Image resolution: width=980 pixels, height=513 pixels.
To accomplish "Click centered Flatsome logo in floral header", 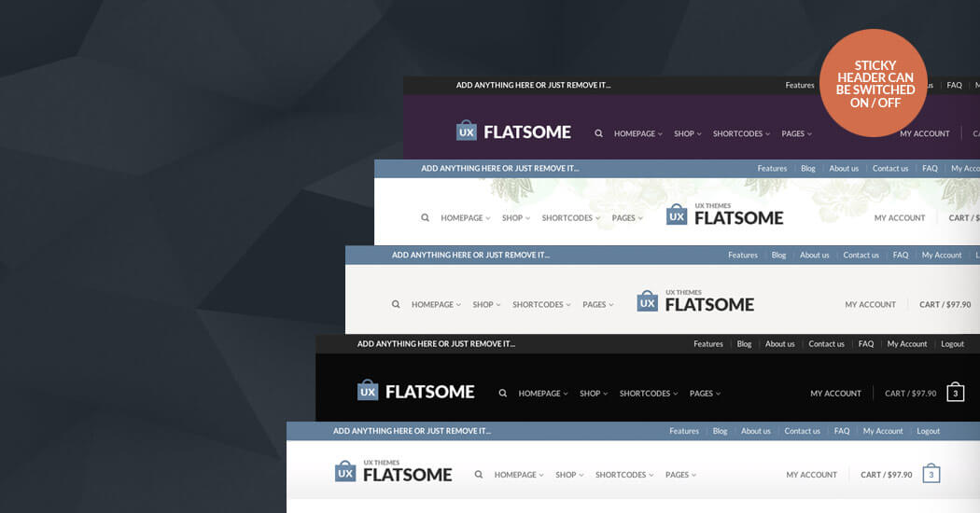I will [x=724, y=215].
